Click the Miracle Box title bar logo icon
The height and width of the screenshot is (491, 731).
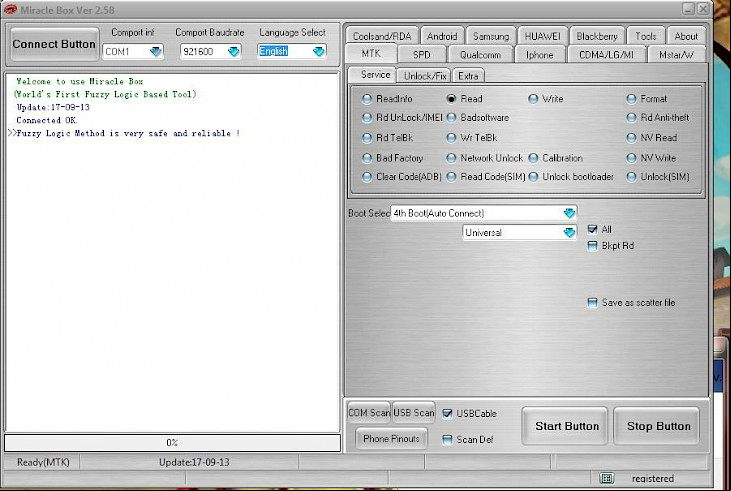coord(10,9)
